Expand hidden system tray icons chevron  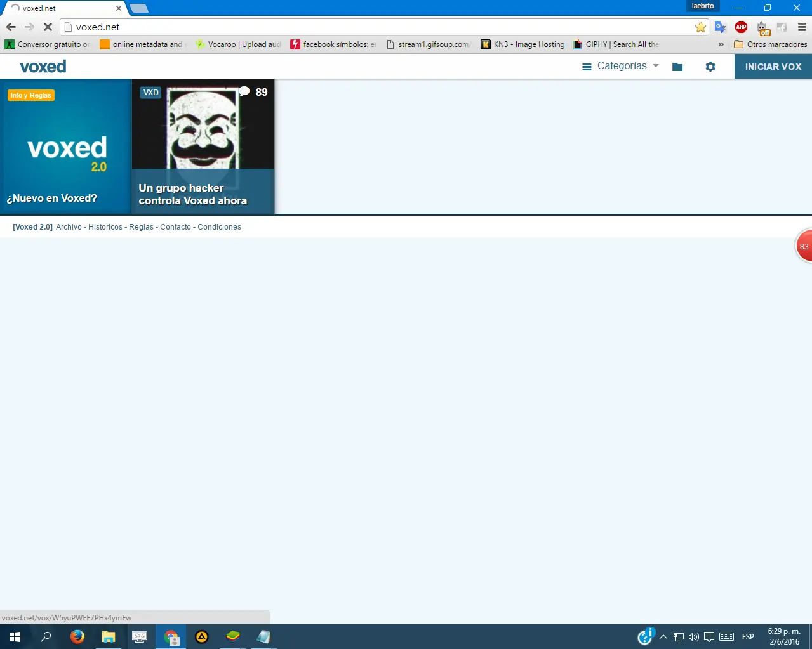663,637
